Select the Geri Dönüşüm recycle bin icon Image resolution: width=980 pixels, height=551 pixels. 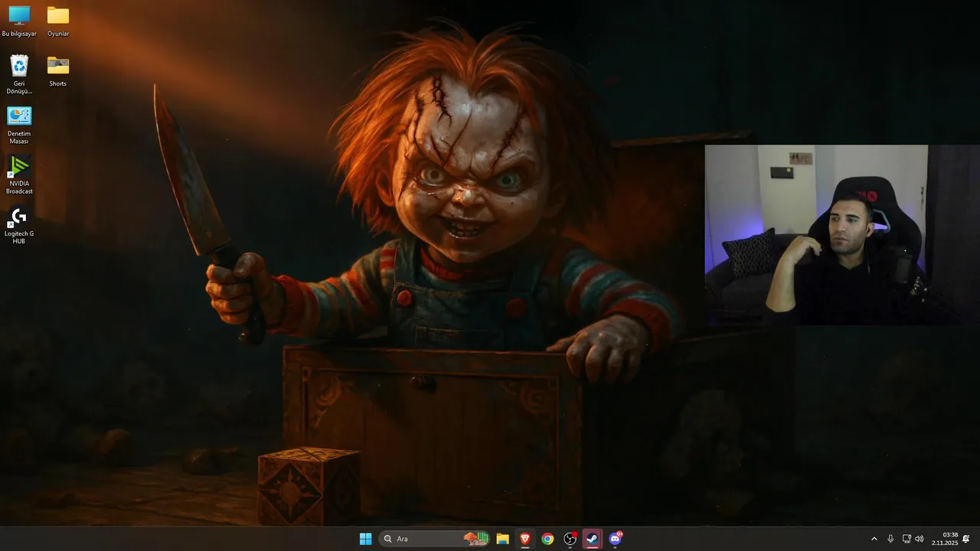point(19,74)
